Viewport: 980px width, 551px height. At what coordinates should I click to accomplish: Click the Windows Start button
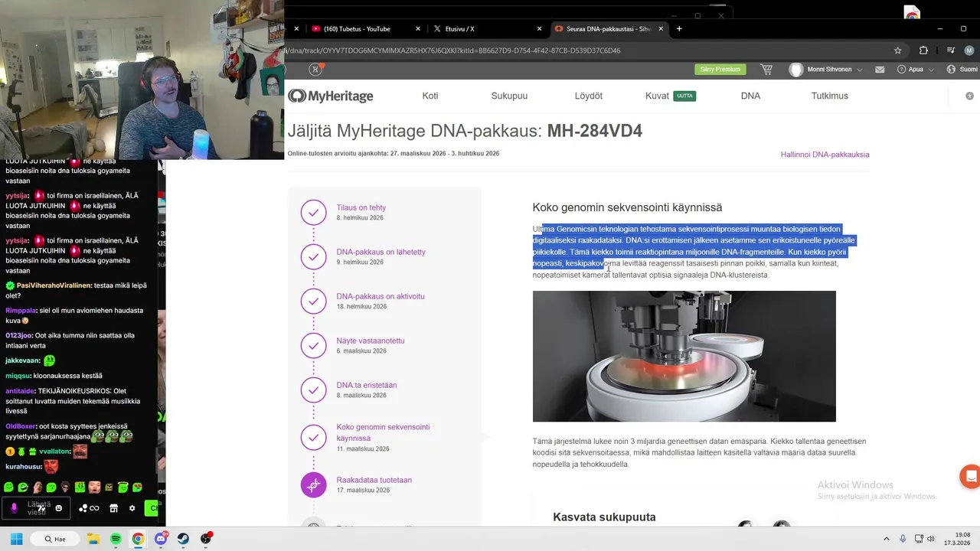[x=16, y=539]
